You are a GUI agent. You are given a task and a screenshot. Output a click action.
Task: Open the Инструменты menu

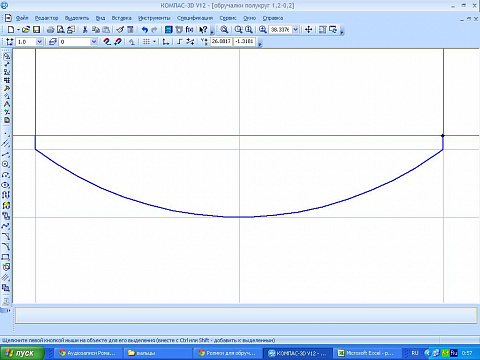[154, 18]
